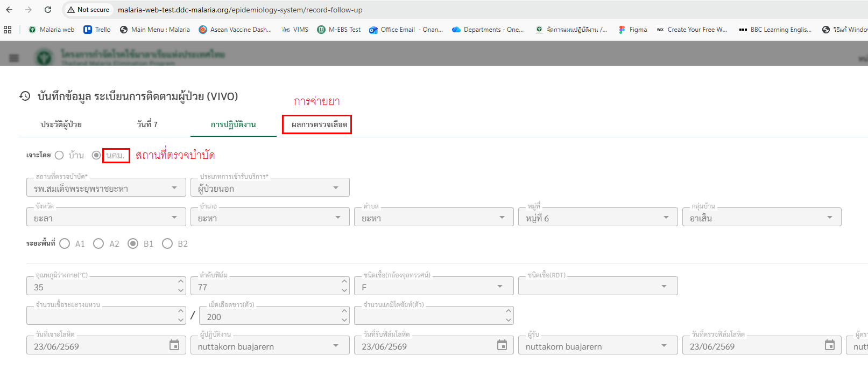The height and width of the screenshot is (390, 868).
Task: Select the การปฏิบัติงาน tab
Action: 234,124
